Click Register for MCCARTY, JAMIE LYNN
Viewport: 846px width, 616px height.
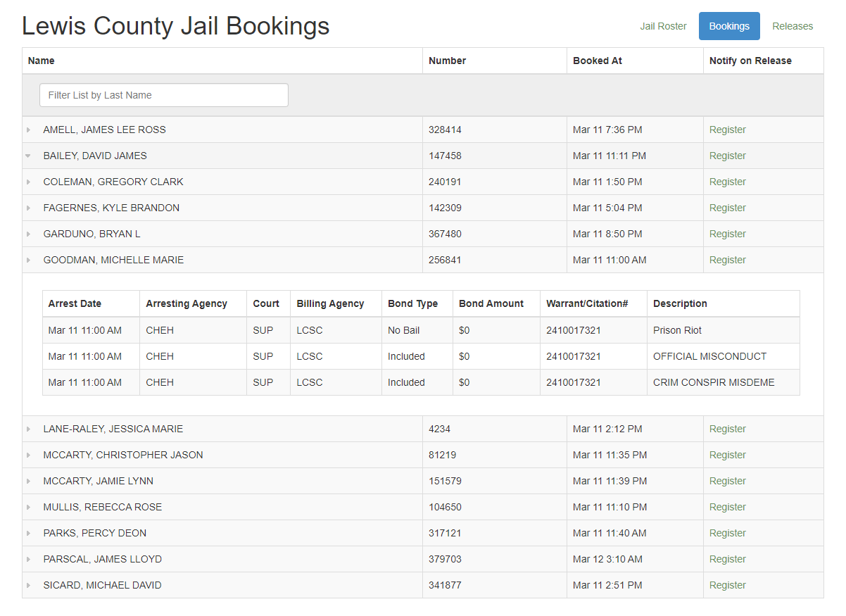click(x=727, y=481)
